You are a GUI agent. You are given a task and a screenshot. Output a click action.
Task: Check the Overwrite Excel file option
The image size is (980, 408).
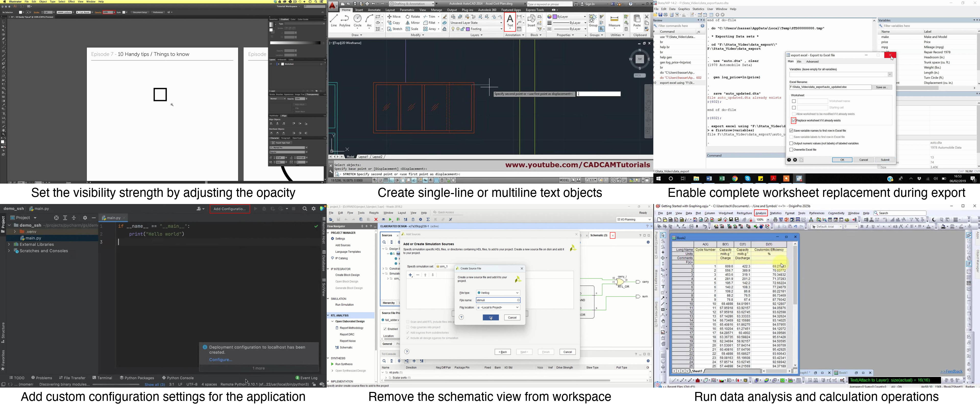pos(791,150)
